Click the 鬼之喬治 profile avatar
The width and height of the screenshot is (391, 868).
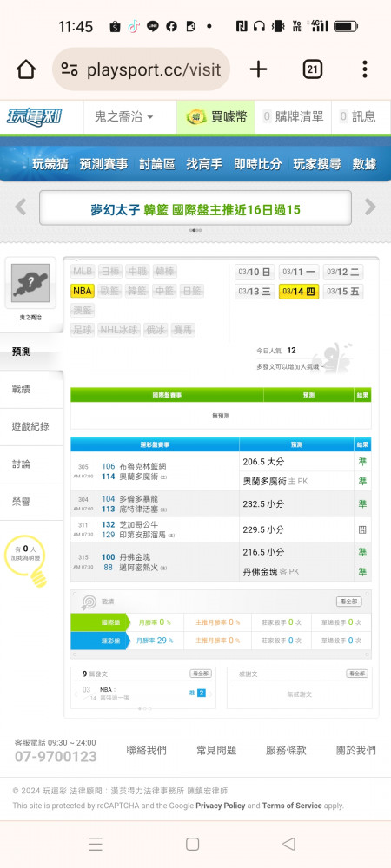(30, 283)
